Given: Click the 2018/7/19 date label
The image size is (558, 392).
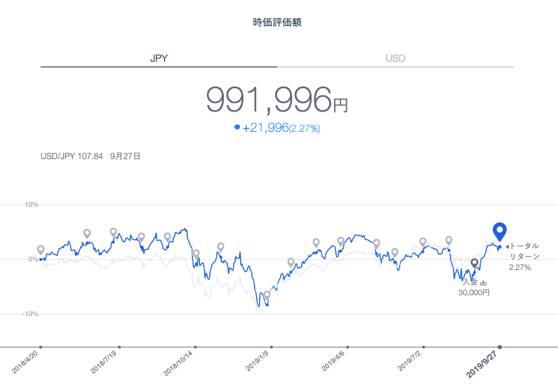Looking at the screenshot, I should (105, 362).
